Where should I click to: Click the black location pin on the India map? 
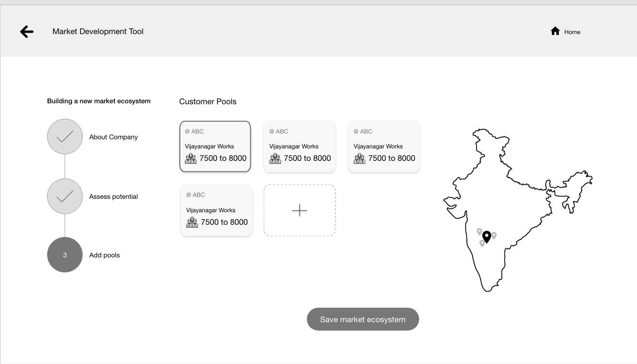487,237
